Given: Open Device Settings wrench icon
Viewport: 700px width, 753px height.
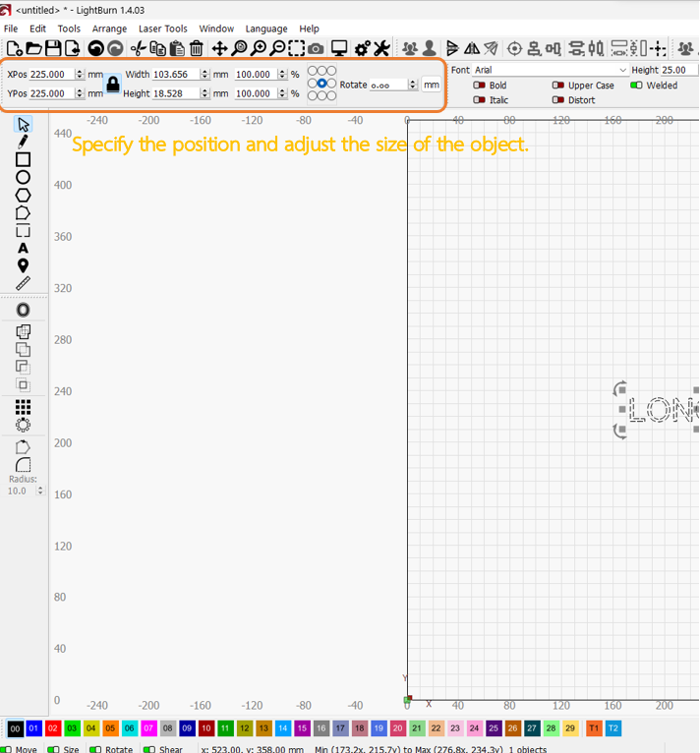Looking at the screenshot, I should (x=381, y=48).
